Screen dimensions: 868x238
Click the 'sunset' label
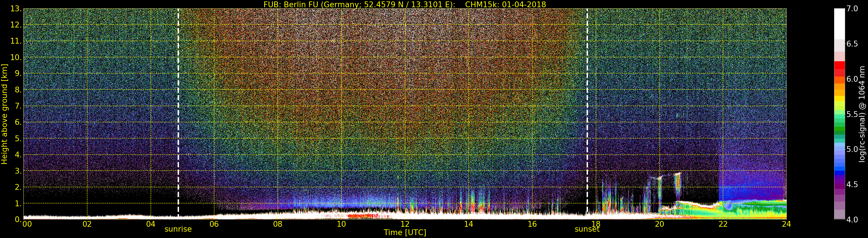tap(587, 229)
